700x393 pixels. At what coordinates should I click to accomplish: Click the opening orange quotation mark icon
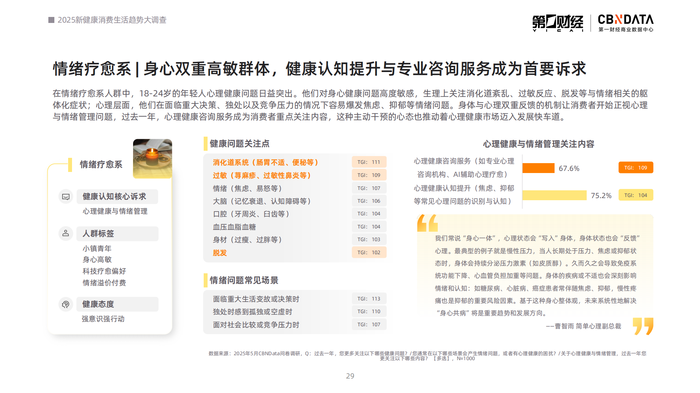point(427,223)
